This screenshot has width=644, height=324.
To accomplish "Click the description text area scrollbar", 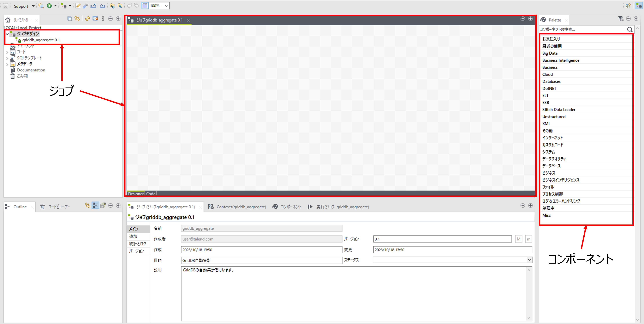I will (529, 294).
